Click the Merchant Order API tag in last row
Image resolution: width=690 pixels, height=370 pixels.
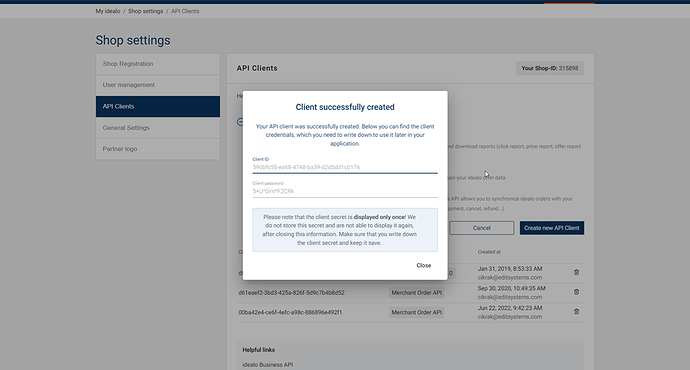pyautogui.click(x=416, y=312)
